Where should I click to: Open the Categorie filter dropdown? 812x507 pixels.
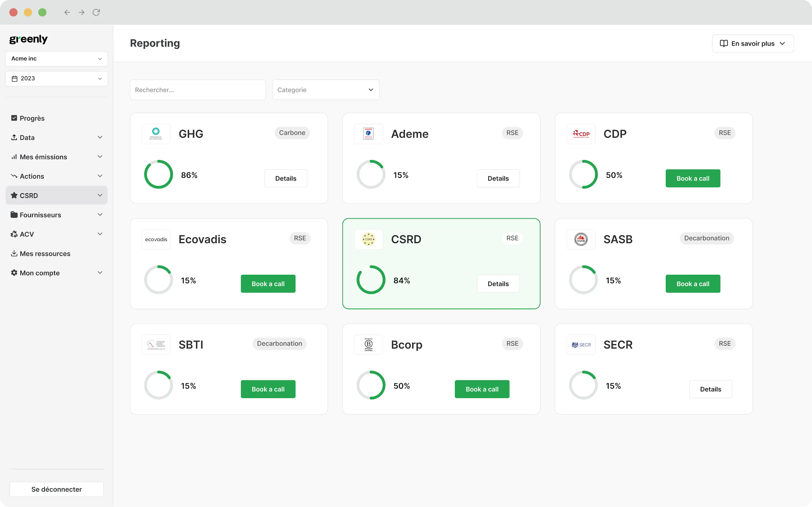(x=326, y=89)
